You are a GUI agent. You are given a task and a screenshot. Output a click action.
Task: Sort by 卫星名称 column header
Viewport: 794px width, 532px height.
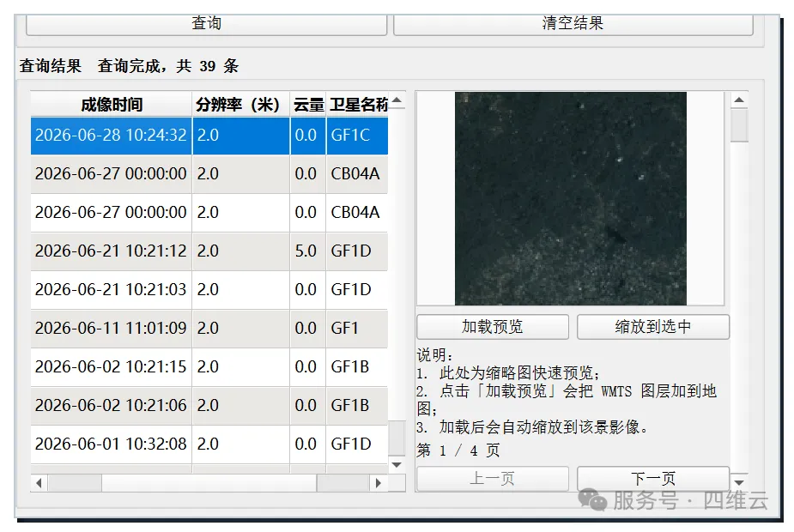pos(357,105)
